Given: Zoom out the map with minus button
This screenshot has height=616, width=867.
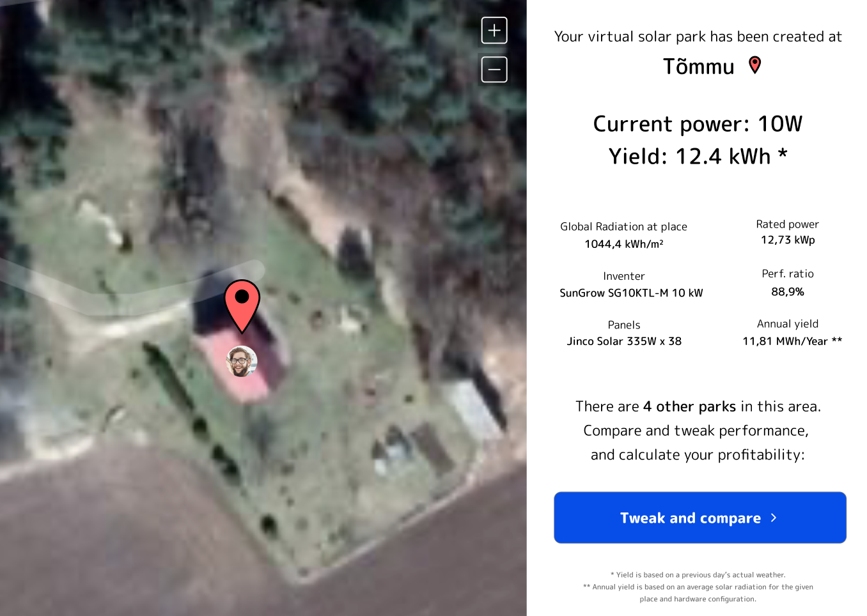Looking at the screenshot, I should coord(494,70).
